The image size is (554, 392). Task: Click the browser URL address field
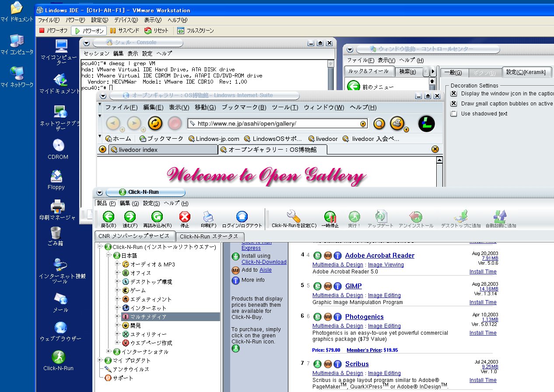pyautogui.click(x=277, y=124)
